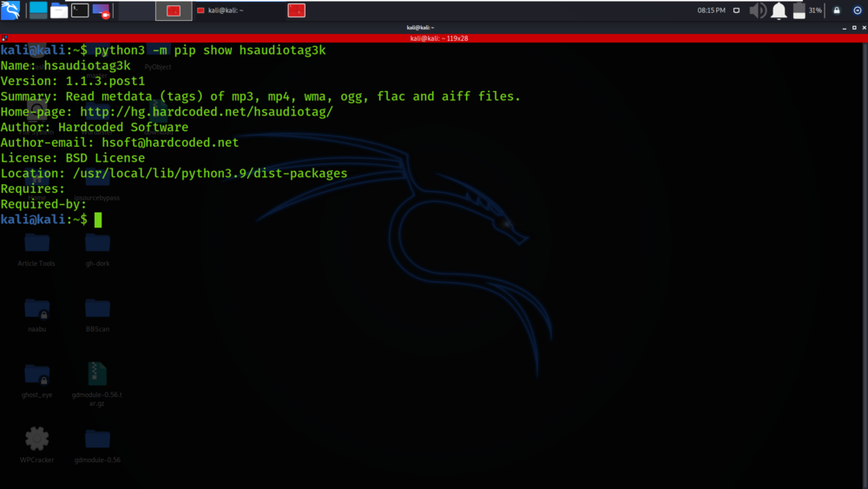Click the display tray icon beside the clock
868x489 pixels.
[x=736, y=10]
